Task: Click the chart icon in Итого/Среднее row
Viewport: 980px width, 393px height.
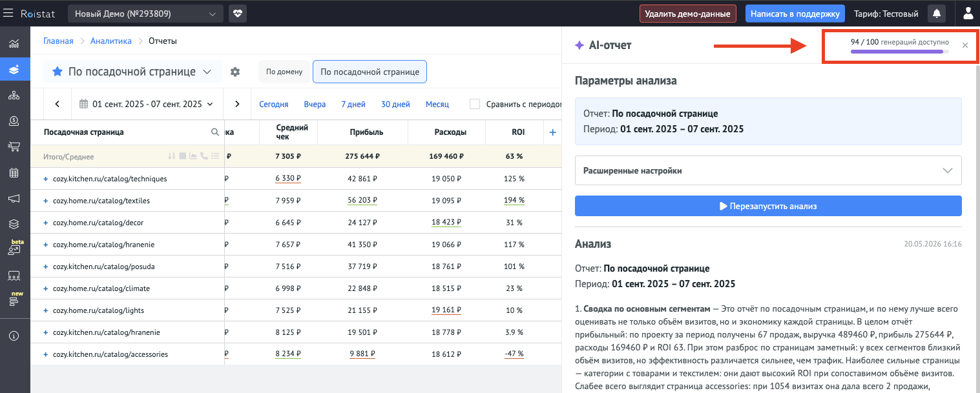Action: pos(193,156)
